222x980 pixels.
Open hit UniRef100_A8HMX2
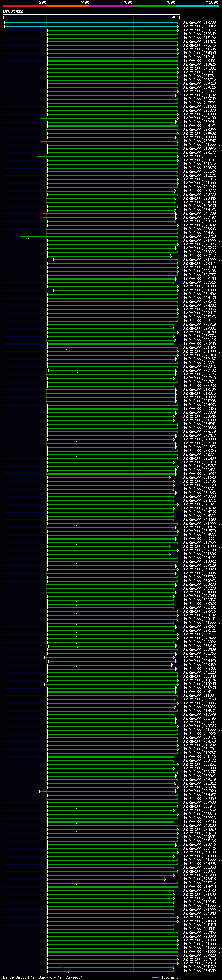pos(199,26)
